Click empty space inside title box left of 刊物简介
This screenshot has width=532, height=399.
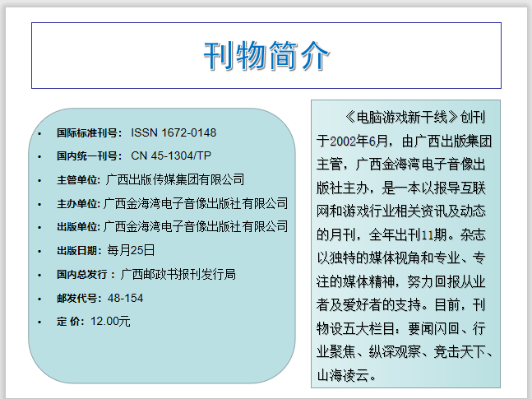pos(107,56)
